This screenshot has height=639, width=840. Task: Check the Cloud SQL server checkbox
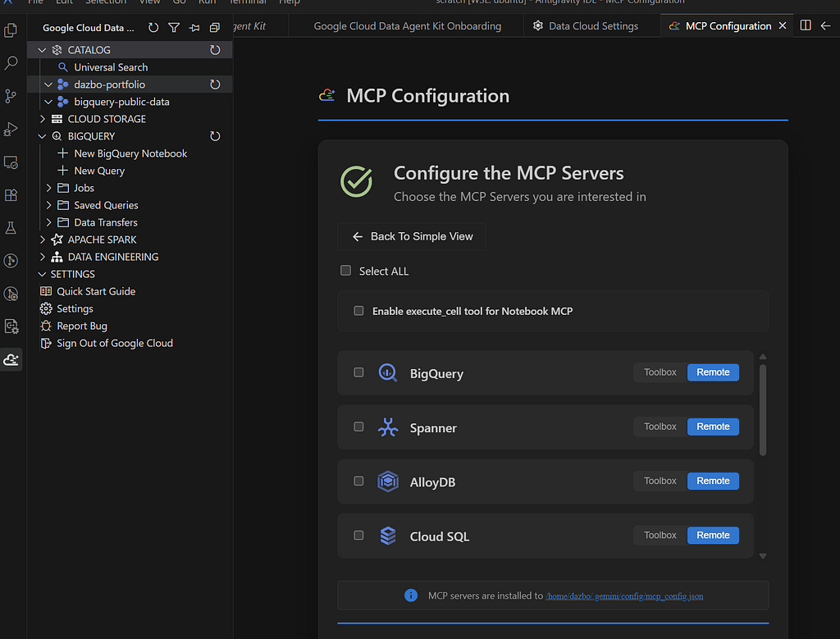tap(358, 535)
